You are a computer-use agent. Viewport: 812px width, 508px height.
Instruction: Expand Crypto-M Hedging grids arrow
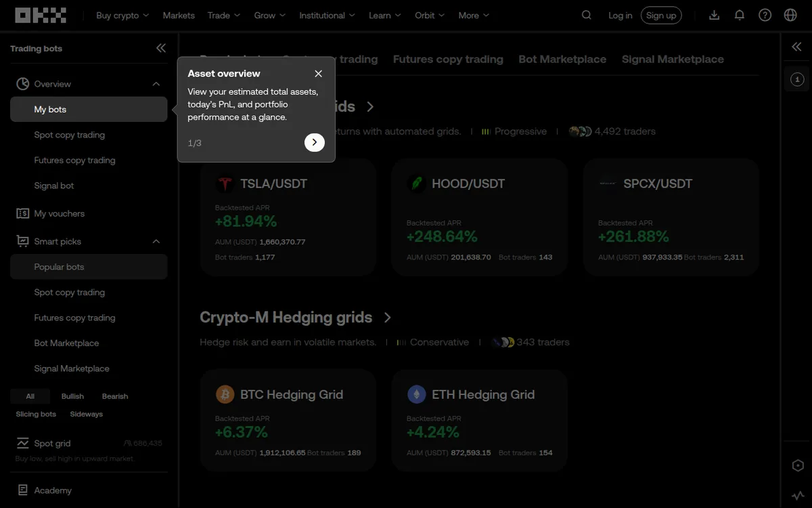point(388,317)
